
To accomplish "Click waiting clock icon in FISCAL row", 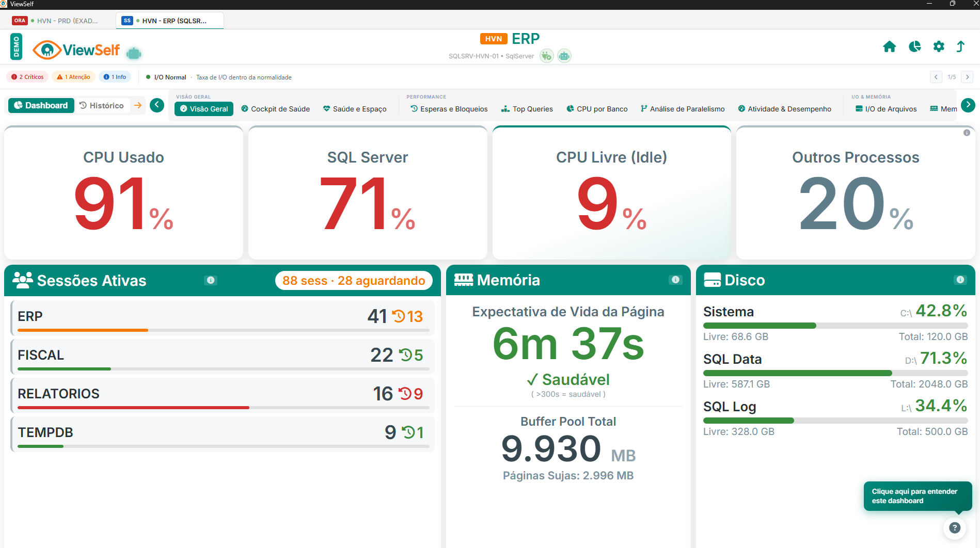I will (405, 354).
